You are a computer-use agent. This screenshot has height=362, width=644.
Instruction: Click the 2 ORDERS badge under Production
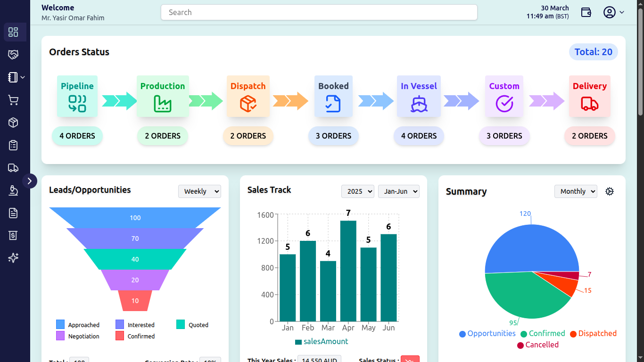163,136
